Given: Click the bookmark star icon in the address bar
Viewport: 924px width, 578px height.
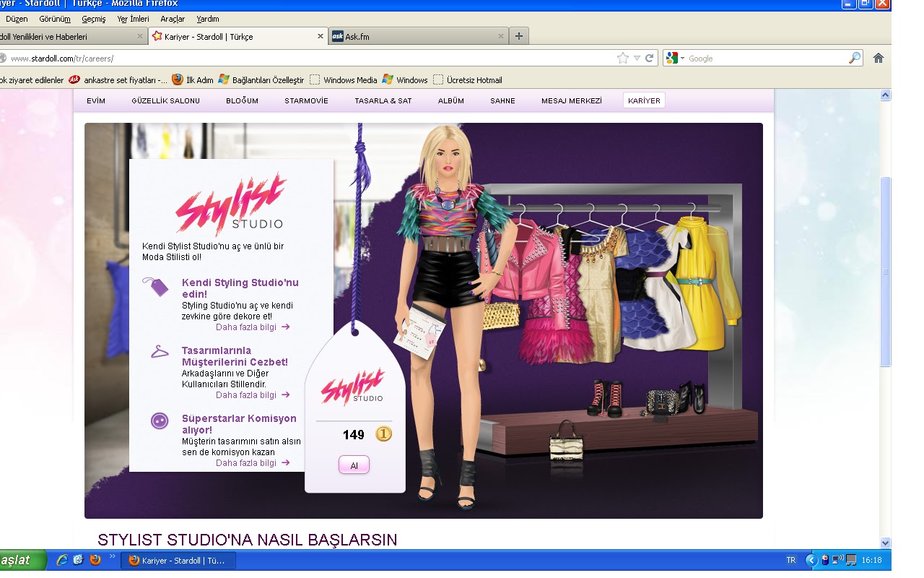Looking at the screenshot, I should (622, 59).
